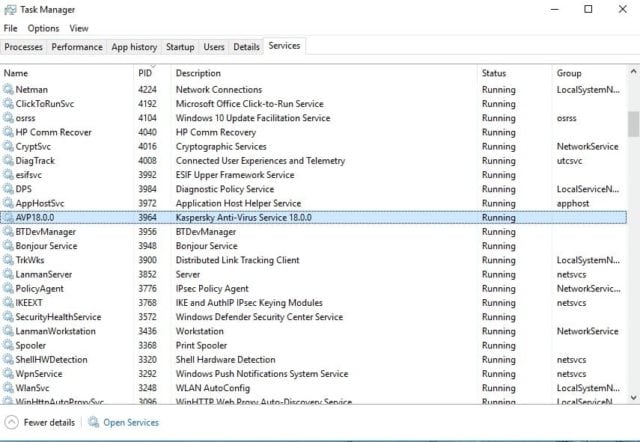Switch to the Details tab
The height and width of the screenshot is (442, 640).
click(246, 47)
